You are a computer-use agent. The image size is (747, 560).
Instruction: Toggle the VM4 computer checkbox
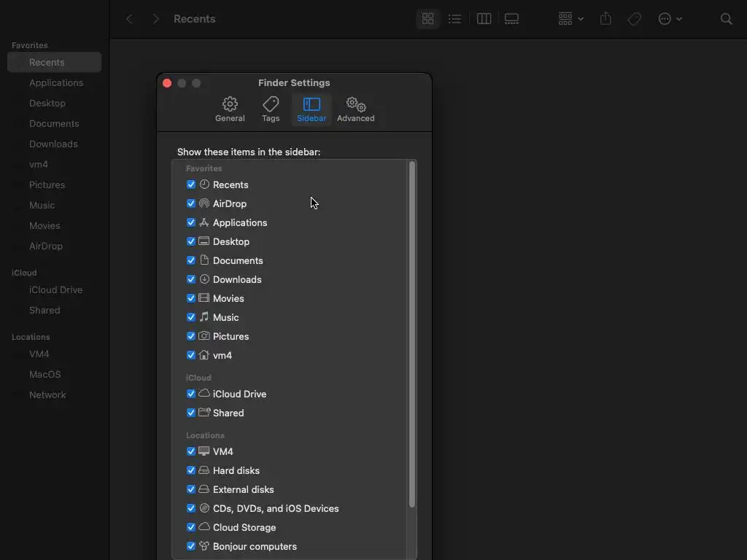pos(191,452)
